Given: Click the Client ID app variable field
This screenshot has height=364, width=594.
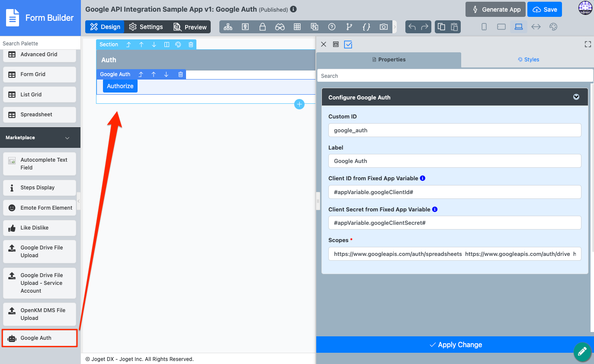Looking at the screenshot, I should click(455, 192).
